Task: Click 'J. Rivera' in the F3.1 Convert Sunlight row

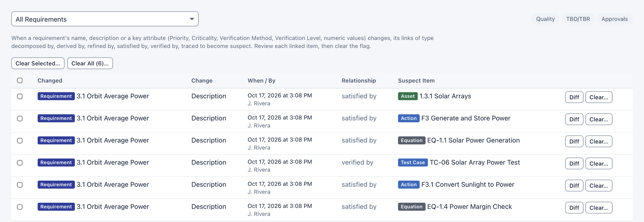Action: pyautogui.click(x=259, y=192)
